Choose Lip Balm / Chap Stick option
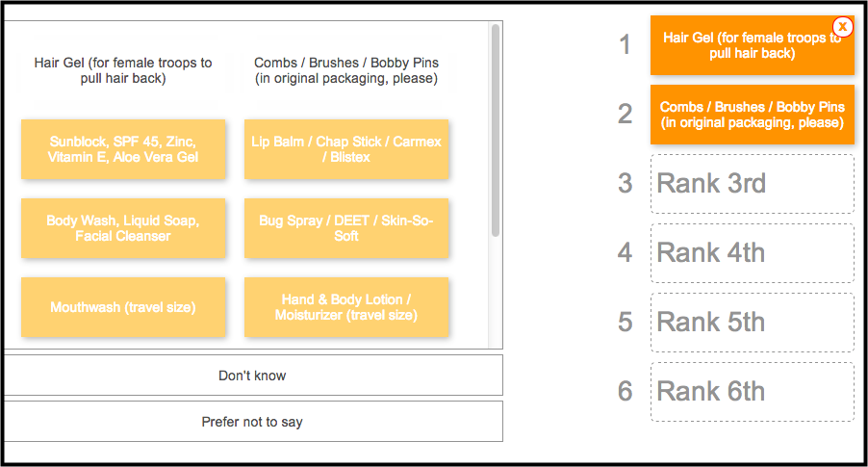 [346, 149]
